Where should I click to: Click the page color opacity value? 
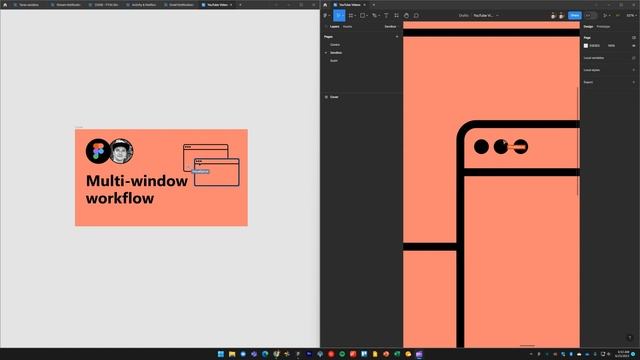point(611,46)
